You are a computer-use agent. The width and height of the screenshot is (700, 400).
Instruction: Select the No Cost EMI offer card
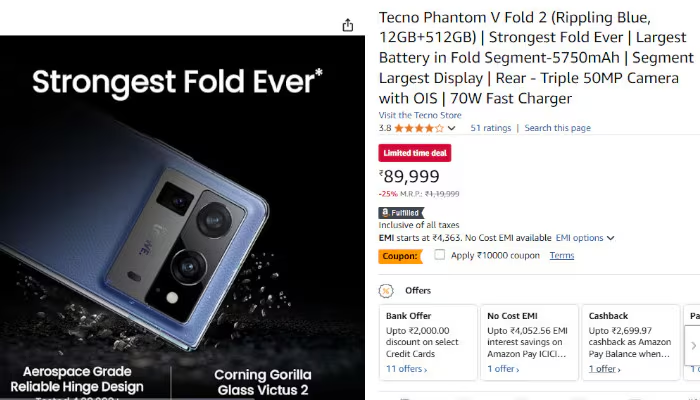529,342
